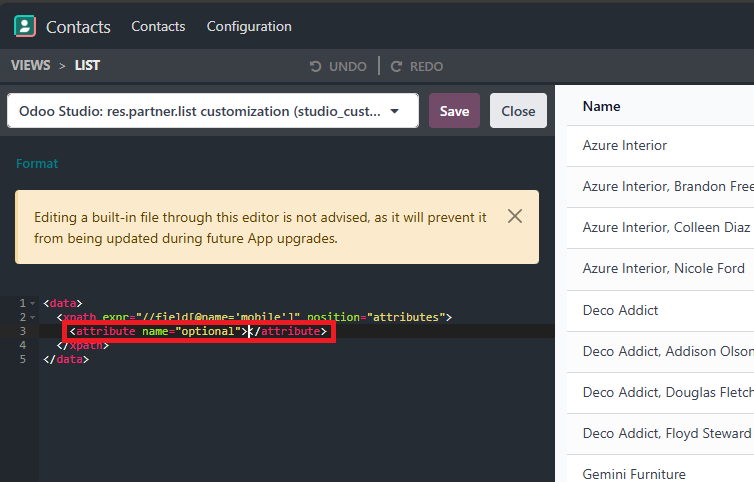Collapse the xpath tag fold arrow

(x=33, y=317)
